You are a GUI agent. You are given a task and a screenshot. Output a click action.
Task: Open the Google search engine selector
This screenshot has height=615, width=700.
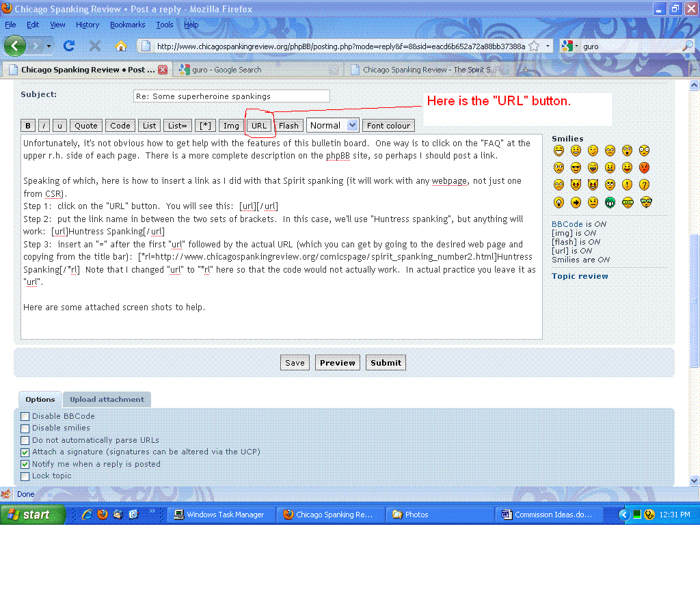point(569,46)
